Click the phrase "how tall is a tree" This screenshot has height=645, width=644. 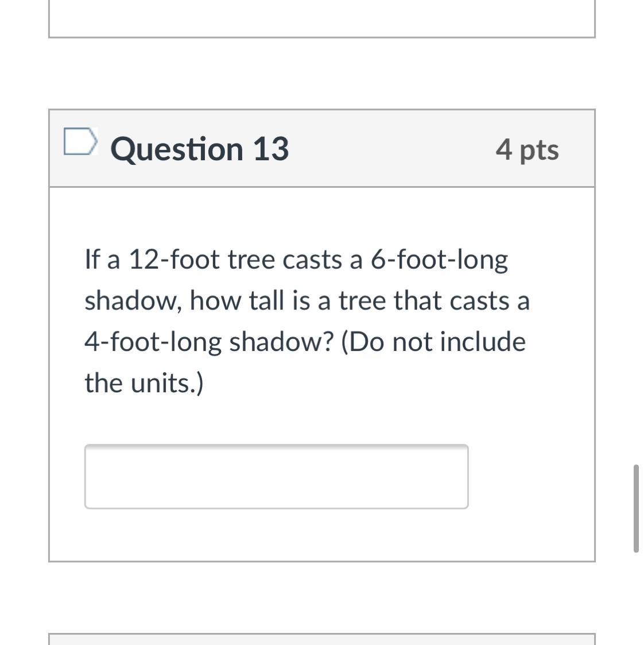[288, 301]
